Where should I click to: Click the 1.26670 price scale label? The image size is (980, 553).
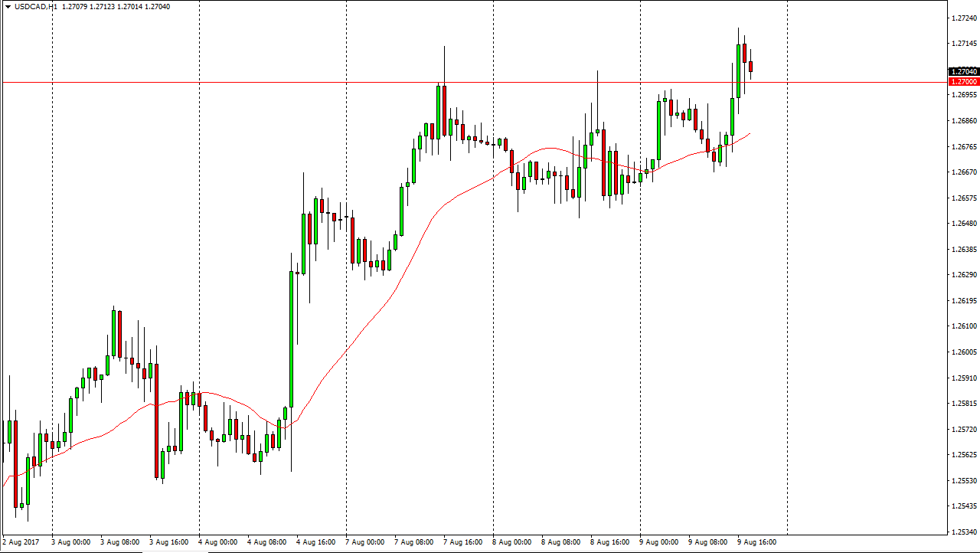(x=963, y=172)
